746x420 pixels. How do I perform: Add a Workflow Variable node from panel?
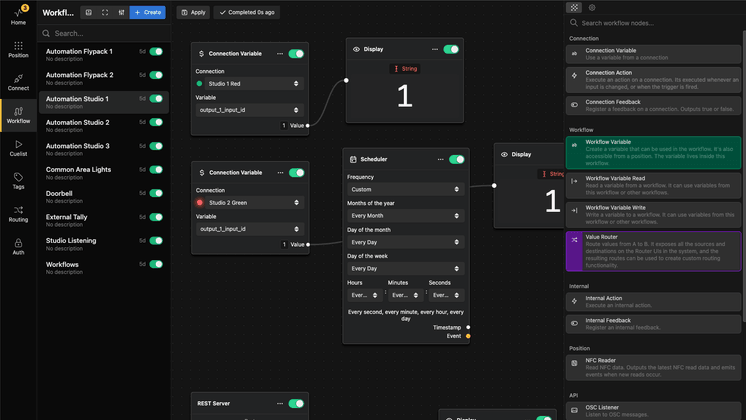pos(653,152)
